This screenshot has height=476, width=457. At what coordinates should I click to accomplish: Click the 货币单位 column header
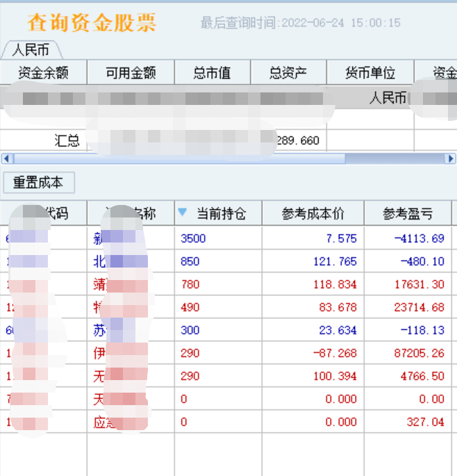pyautogui.click(x=370, y=72)
